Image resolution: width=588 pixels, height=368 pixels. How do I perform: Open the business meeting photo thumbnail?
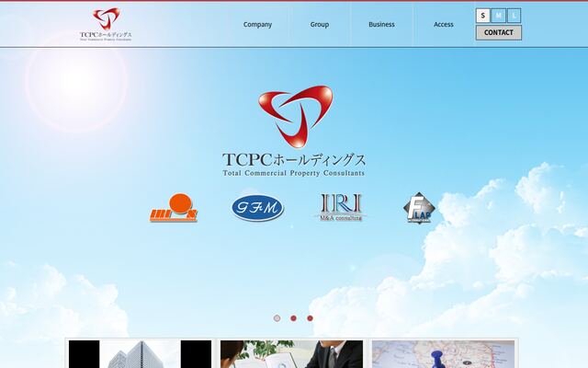coord(292,354)
